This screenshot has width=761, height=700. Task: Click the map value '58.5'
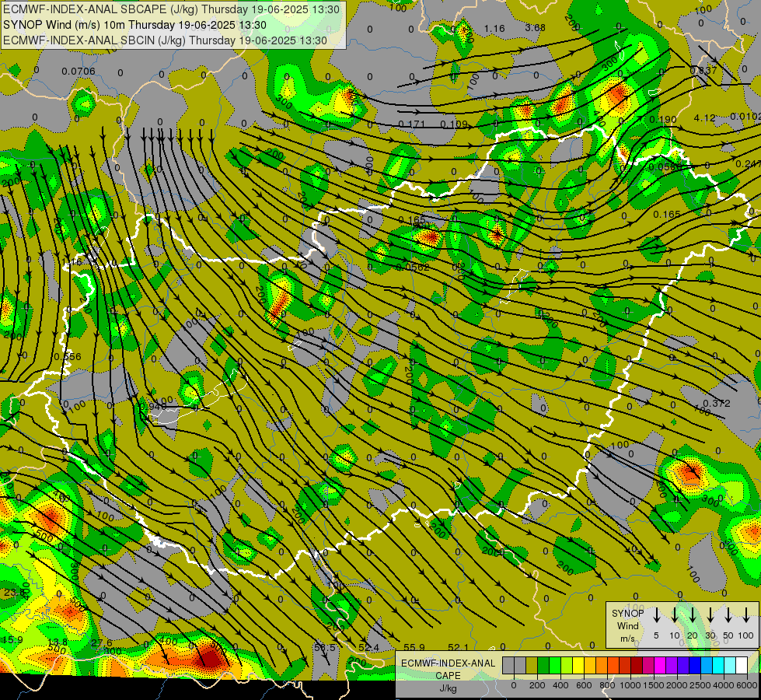(325, 648)
